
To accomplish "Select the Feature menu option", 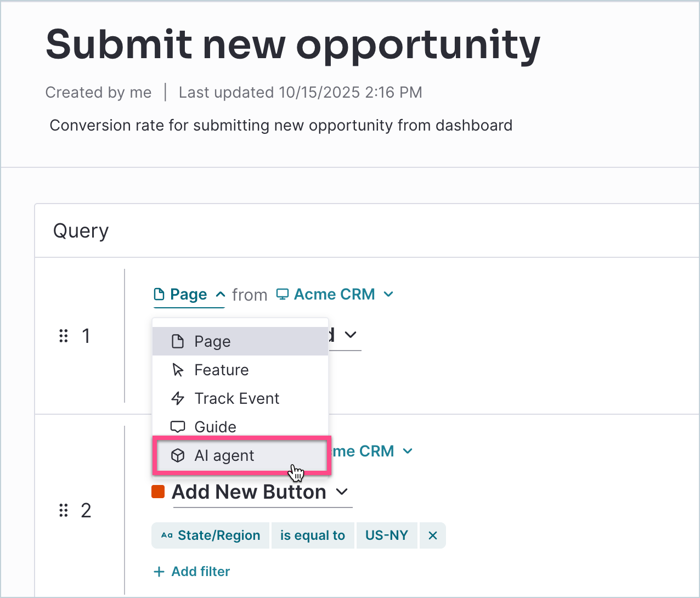I will pyautogui.click(x=240, y=370).
